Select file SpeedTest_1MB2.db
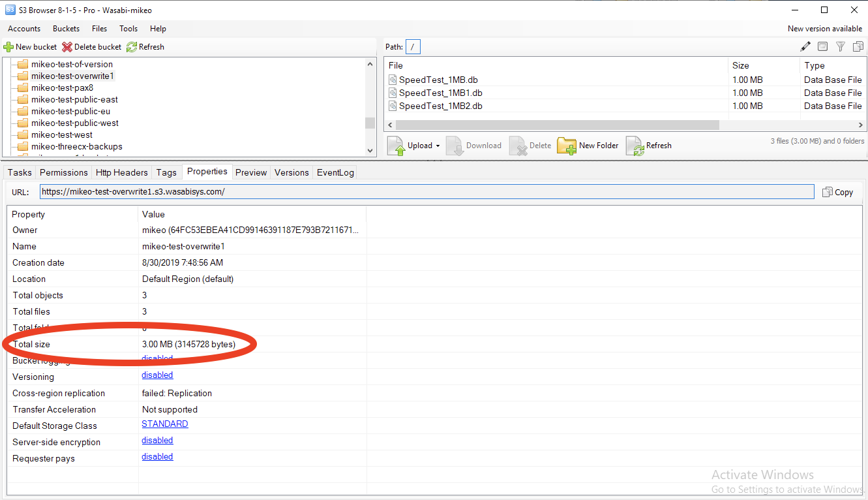 coord(441,106)
